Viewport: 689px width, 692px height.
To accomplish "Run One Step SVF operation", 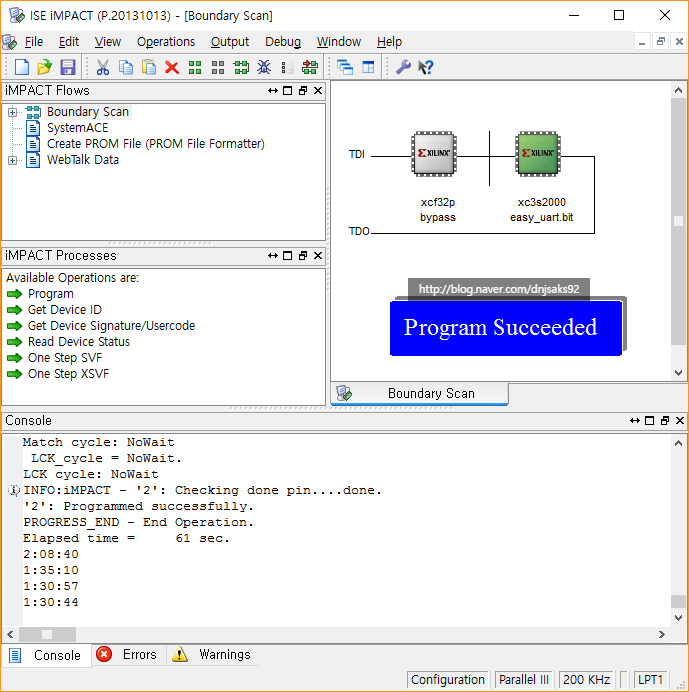I will tap(65, 357).
